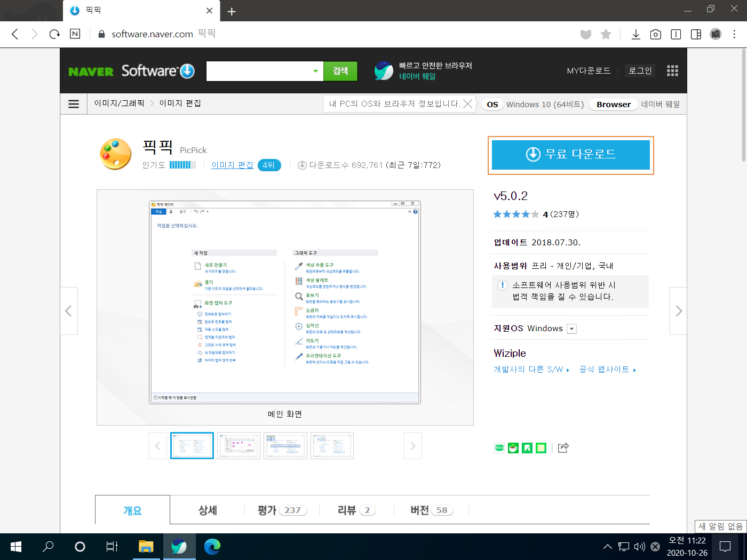The height and width of the screenshot is (560, 747).
Task: Expand the search box dropdown arrow
Action: click(315, 71)
